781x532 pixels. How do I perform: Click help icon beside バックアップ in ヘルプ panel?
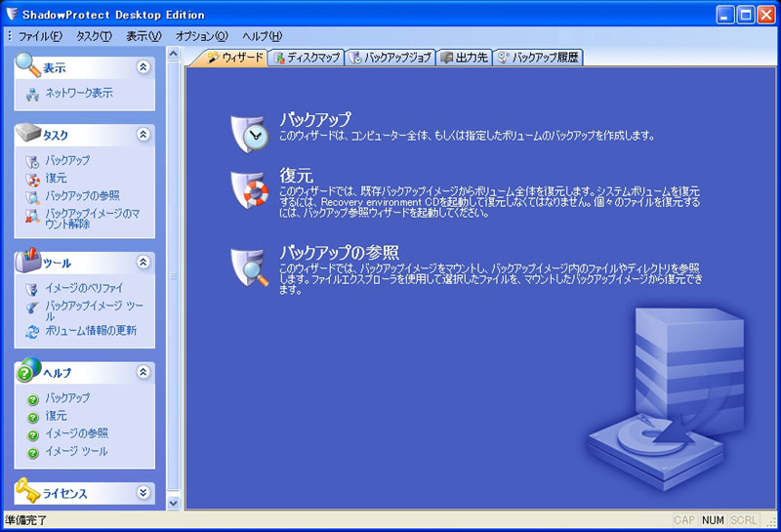(33, 399)
